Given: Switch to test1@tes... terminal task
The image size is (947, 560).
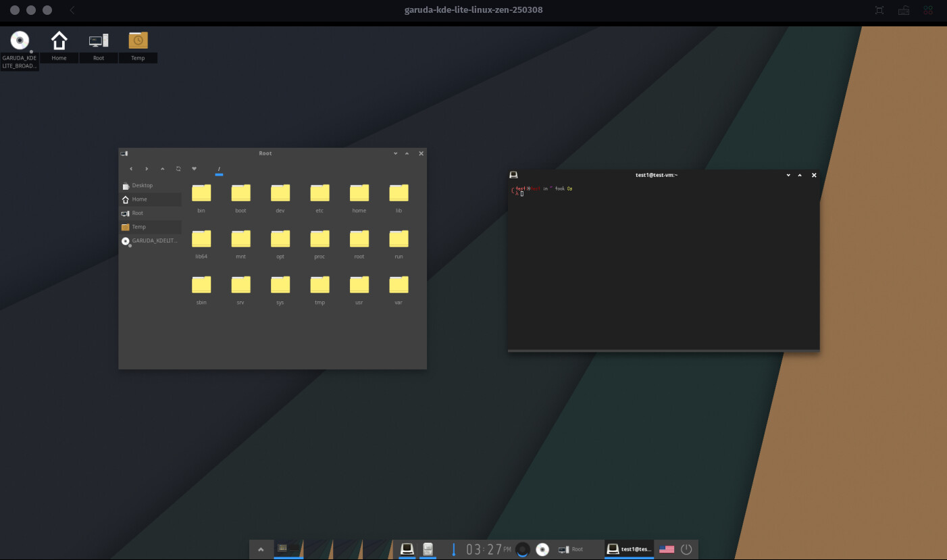Looking at the screenshot, I should pos(629,549).
